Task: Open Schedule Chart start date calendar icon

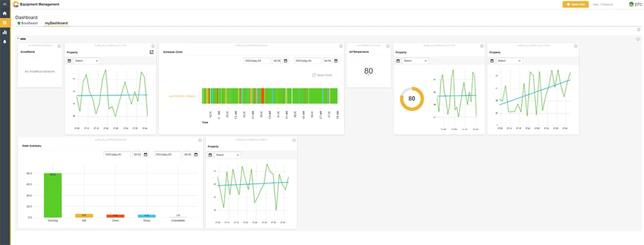Action: click(x=285, y=61)
